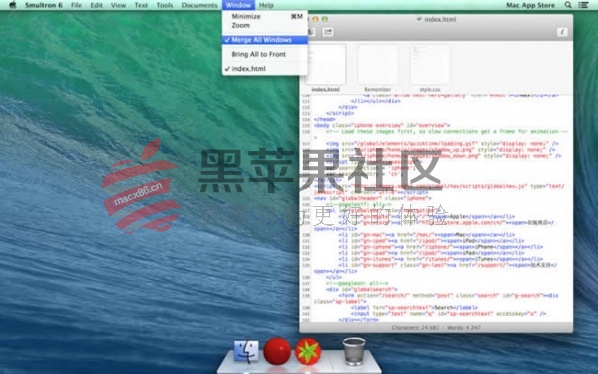Image resolution: width=598 pixels, height=374 pixels.
Task: Open the Help menu
Action: click(x=266, y=5)
